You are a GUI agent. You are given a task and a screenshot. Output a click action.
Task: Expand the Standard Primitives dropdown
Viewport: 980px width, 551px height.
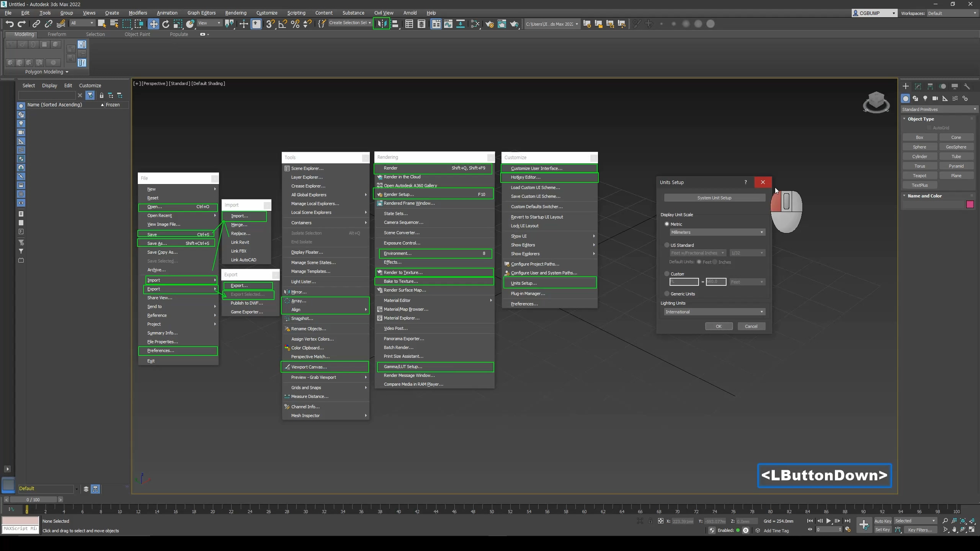(938, 109)
